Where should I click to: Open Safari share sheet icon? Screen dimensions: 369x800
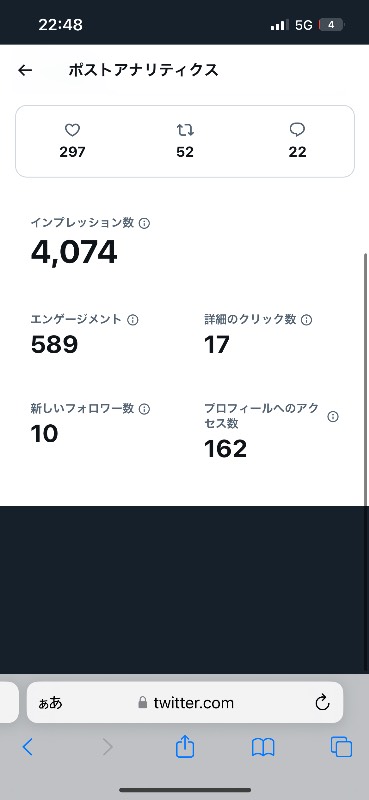[185, 746]
